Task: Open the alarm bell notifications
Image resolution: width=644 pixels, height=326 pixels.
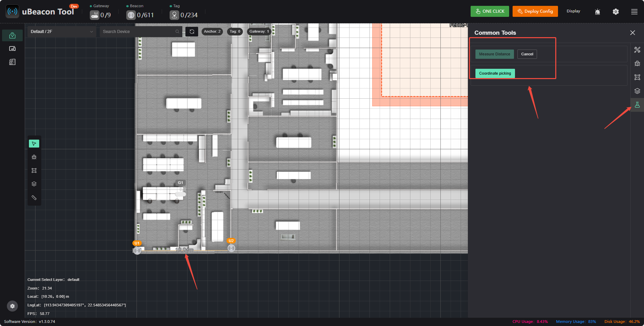Action: click(598, 12)
